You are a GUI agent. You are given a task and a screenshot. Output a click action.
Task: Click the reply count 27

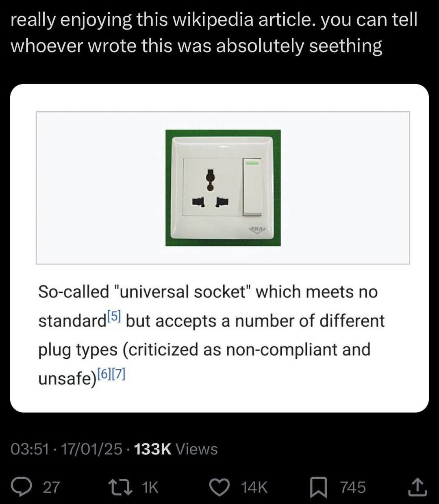click(51, 487)
